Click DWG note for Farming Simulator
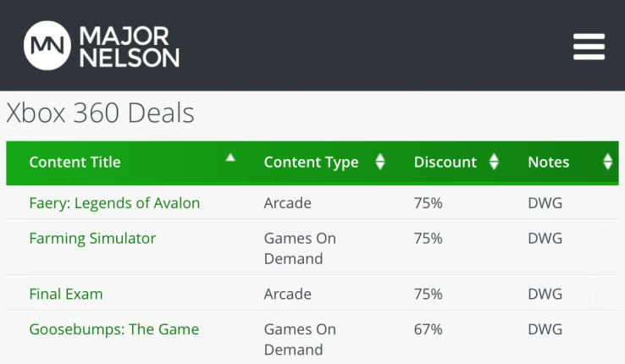The image size is (625, 364). pyautogui.click(x=545, y=239)
